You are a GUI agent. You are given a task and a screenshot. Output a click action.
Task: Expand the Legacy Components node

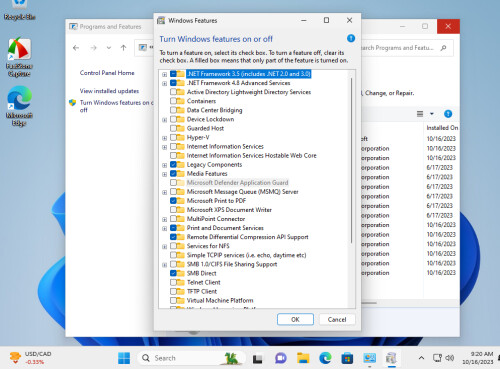[164, 165]
